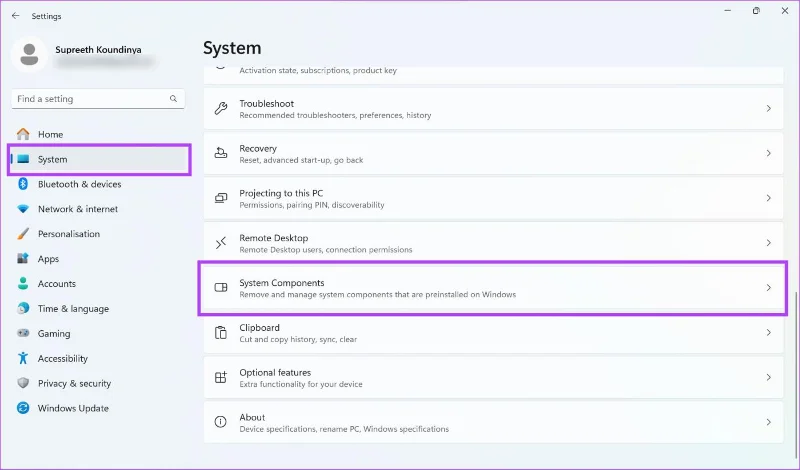Click the back arrow in Settings
The height and width of the screenshot is (470, 800).
15,16
